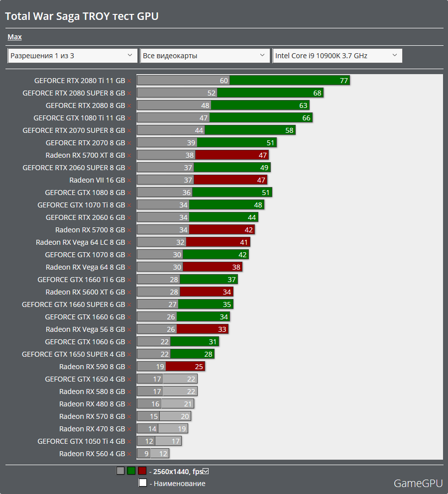The height and width of the screenshot is (494, 448).
Task: Remove GEFORCE GTX 1660 Ti 6 GB via the X
Action: coord(129,280)
